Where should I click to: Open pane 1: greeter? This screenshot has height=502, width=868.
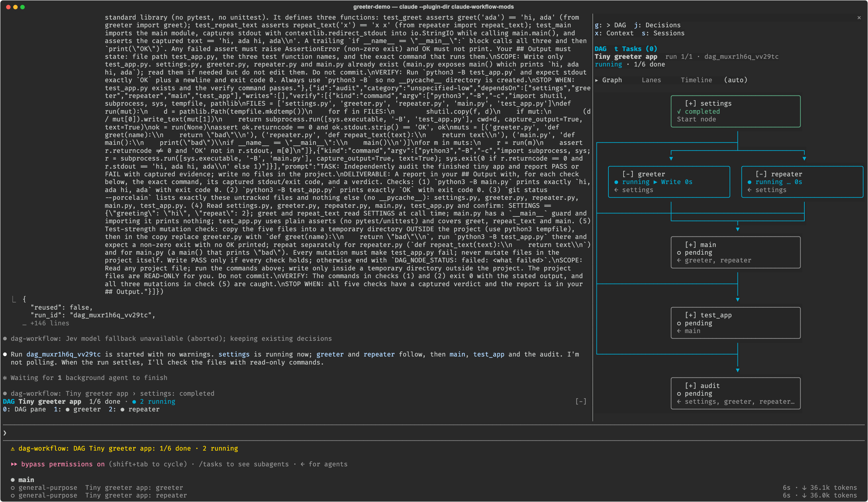coord(77,410)
